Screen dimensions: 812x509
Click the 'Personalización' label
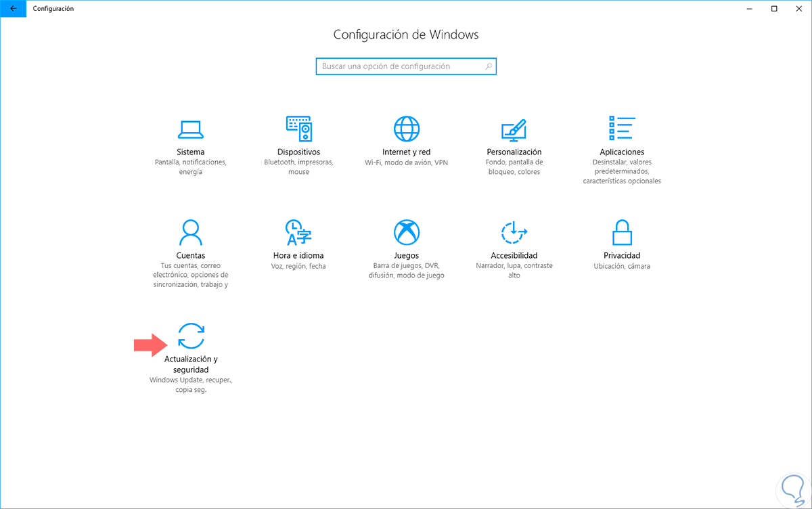(514, 152)
